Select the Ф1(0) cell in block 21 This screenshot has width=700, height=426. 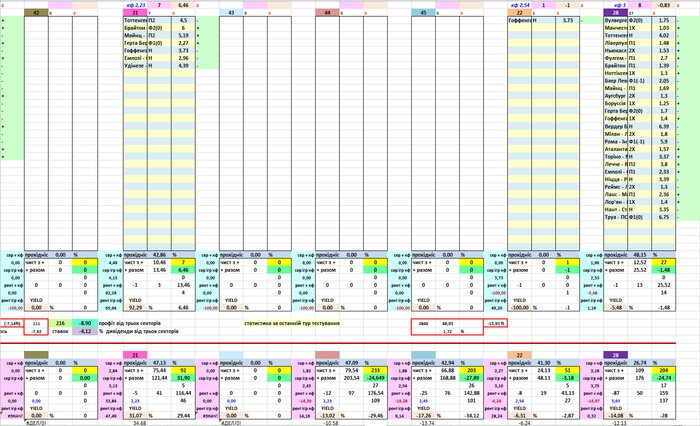159,43
